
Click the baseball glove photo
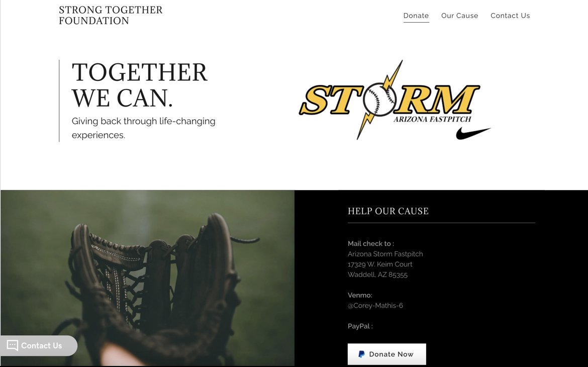pos(147,278)
